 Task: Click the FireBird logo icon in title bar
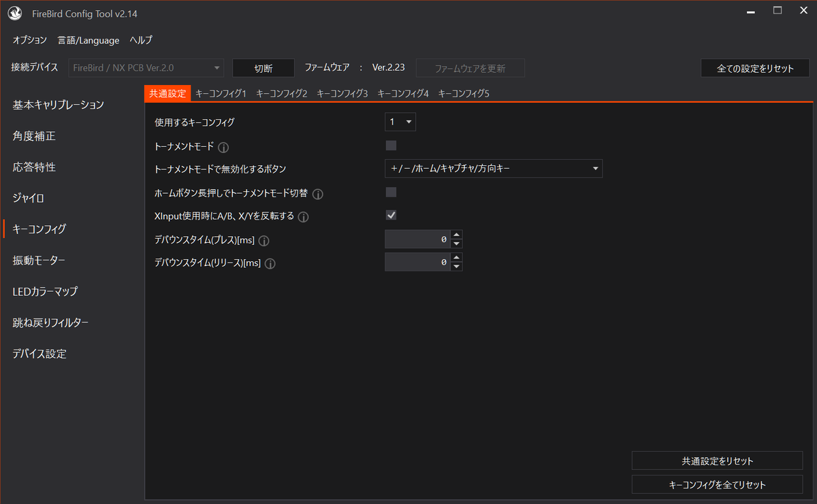(x=15, y=14)
